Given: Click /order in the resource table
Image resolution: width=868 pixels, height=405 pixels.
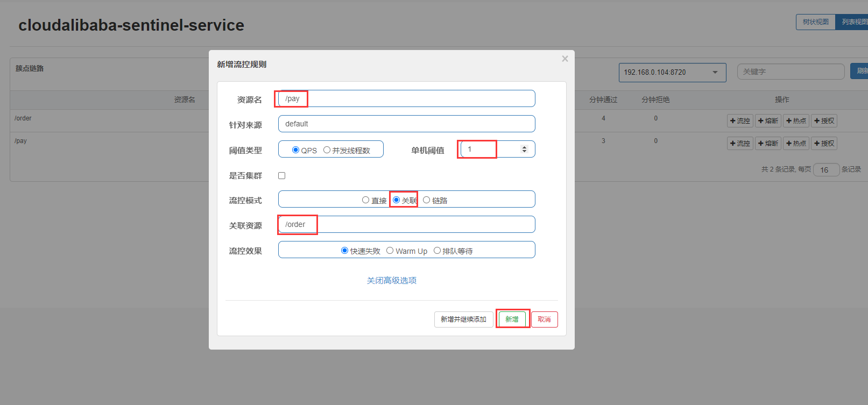Looking at the screenshot, I should click(x=23, y=118).
